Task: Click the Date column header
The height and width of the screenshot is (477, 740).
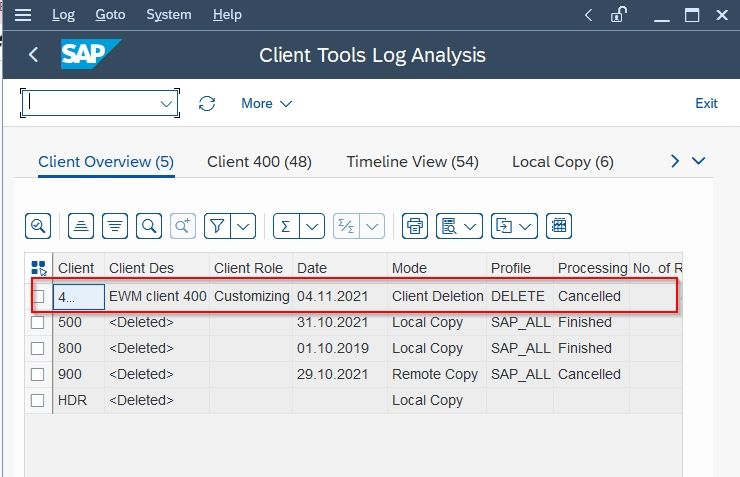Action: (x=340, y=268)
